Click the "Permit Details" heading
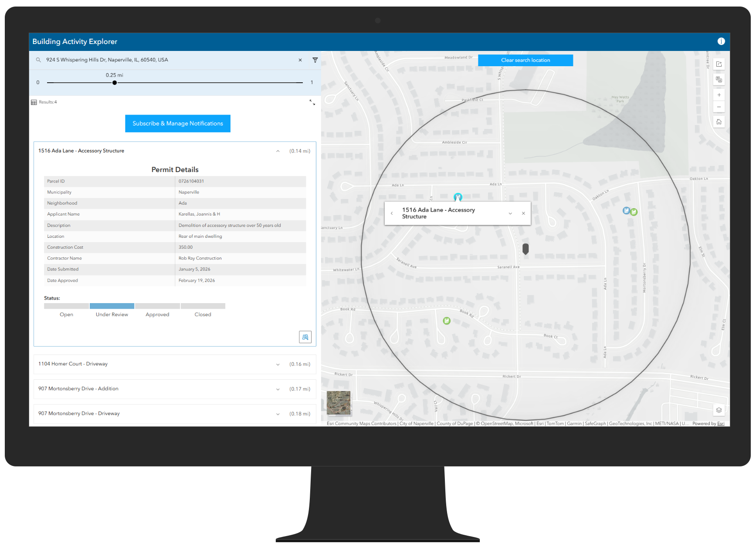This screenshot has width=756, height=547. [x=175, y=169]
